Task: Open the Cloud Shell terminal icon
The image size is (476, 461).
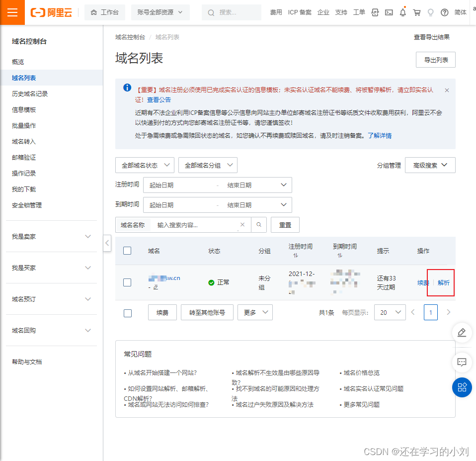Action: 389,12
